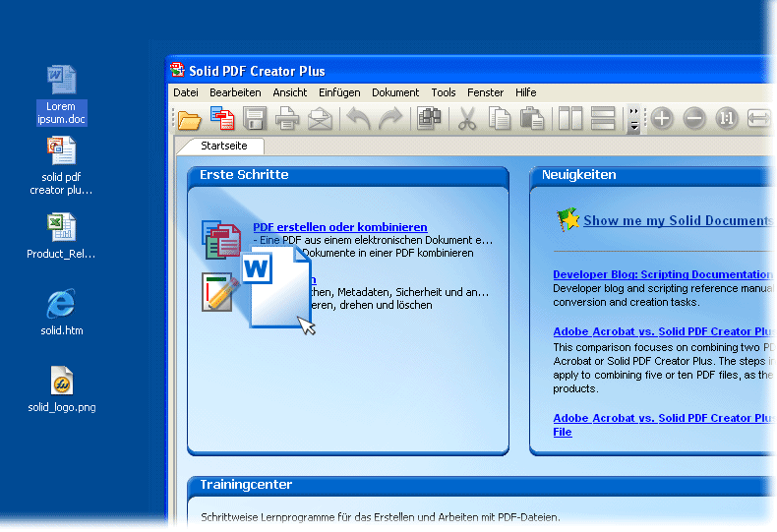The height and width of the screenshot is (532, 777).
Task: Follow the Developer Blog Scripting Documentation link
Action: pyautogui.click(x=661, y=275)
